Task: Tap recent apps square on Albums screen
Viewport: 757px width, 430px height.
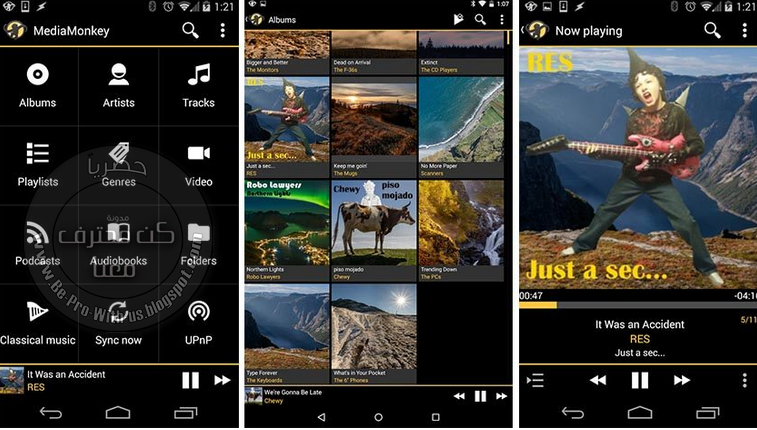Action: (435, 417)
